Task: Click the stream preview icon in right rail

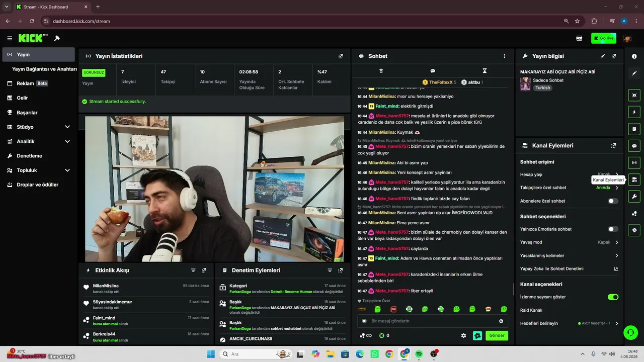Action: [634, 95]
